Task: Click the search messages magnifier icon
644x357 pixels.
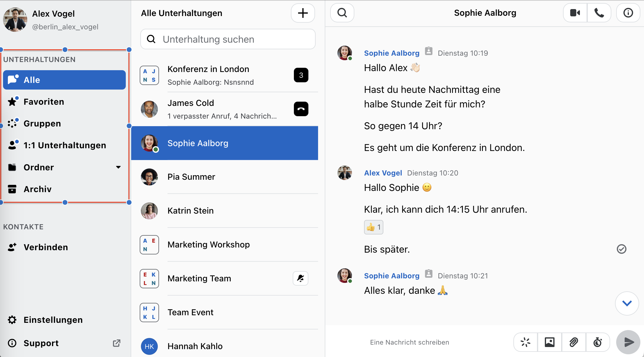Action: (342, 13)
